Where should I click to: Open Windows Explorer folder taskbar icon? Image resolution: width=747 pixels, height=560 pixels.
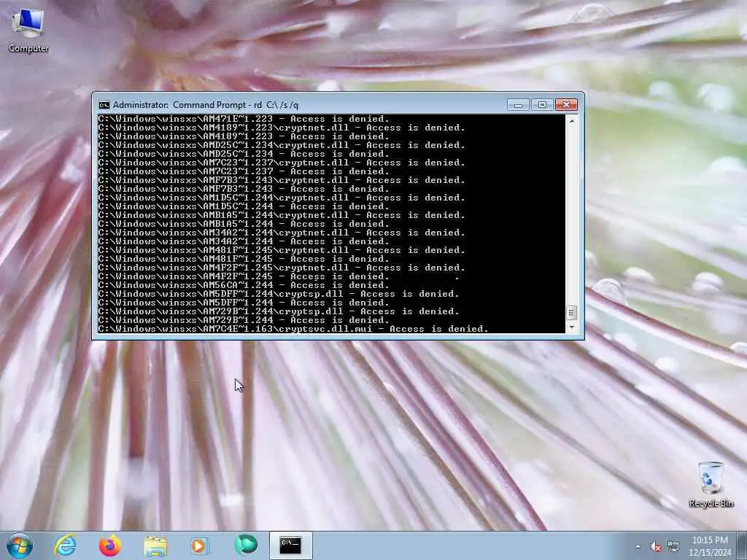pyautogui.click(x=155, y=546)
